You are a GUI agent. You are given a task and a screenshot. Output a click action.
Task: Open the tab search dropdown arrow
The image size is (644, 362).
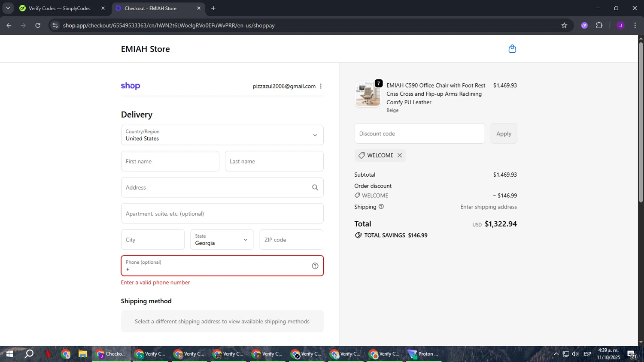pyautogui.click(x=8, y=8)
